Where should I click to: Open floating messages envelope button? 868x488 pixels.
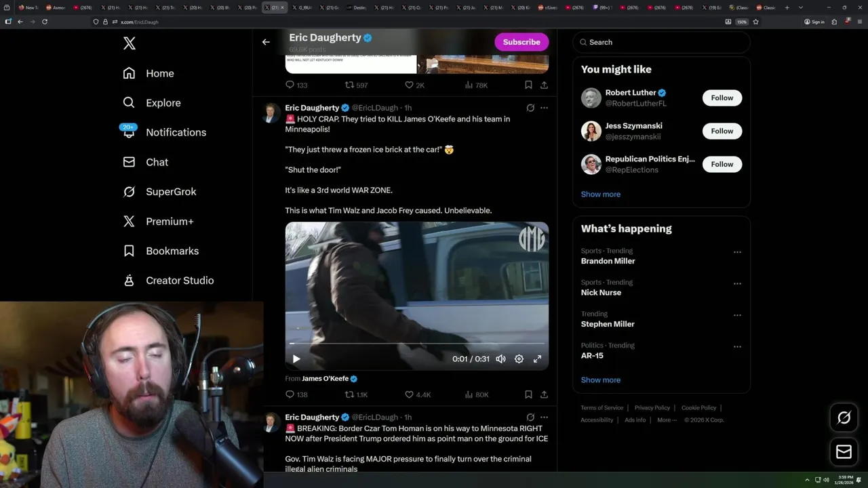844,452
